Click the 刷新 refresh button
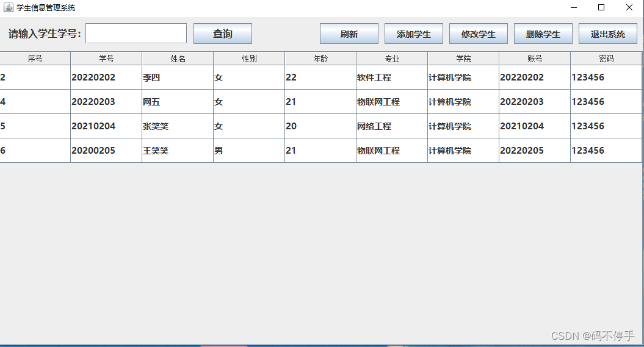Image resolution: width=644 pixels, height=347 pixels. coord(349,34)
